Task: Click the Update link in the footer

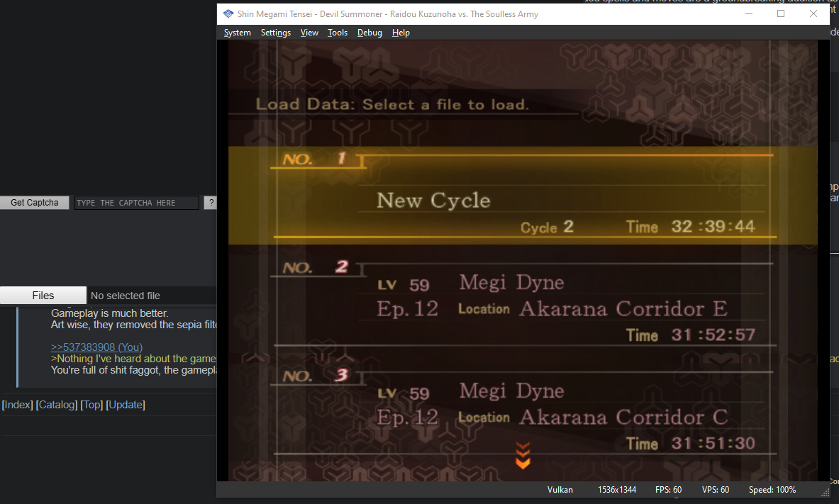Action: click(126, 405)
